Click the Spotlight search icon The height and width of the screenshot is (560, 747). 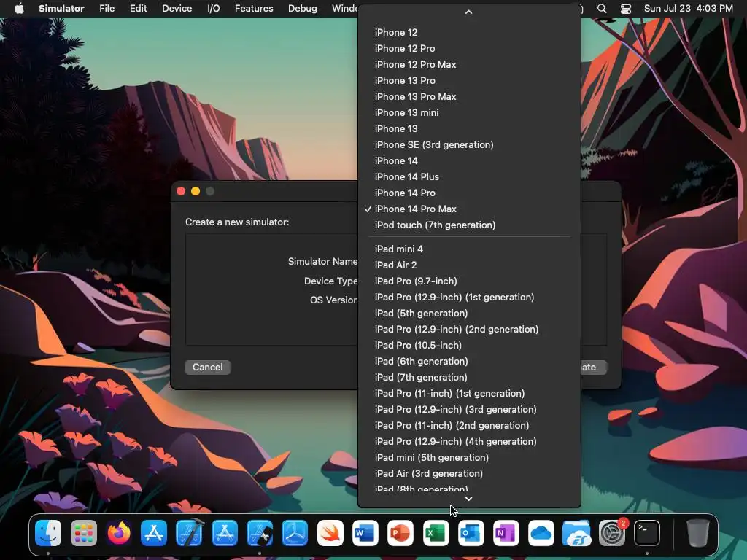coord(602,9)
